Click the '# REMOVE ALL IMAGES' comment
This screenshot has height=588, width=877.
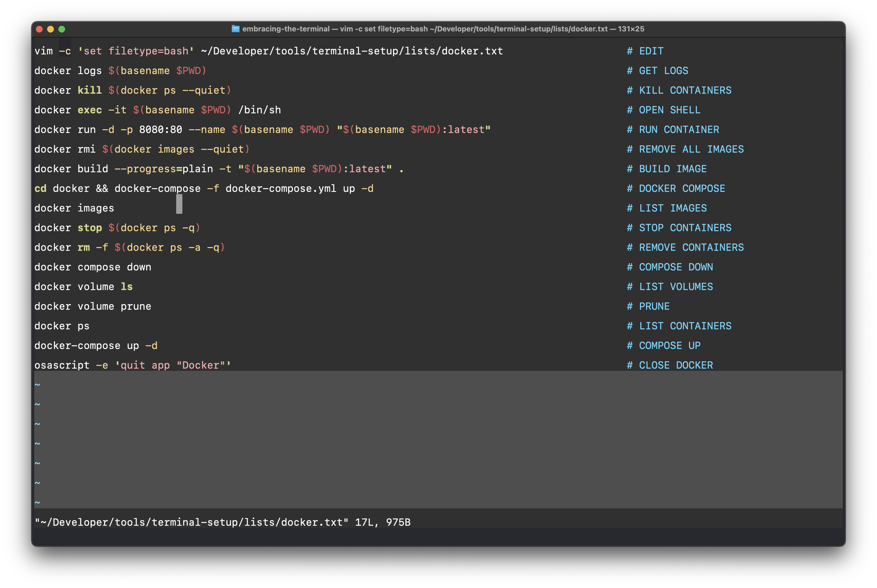[685, 149]
